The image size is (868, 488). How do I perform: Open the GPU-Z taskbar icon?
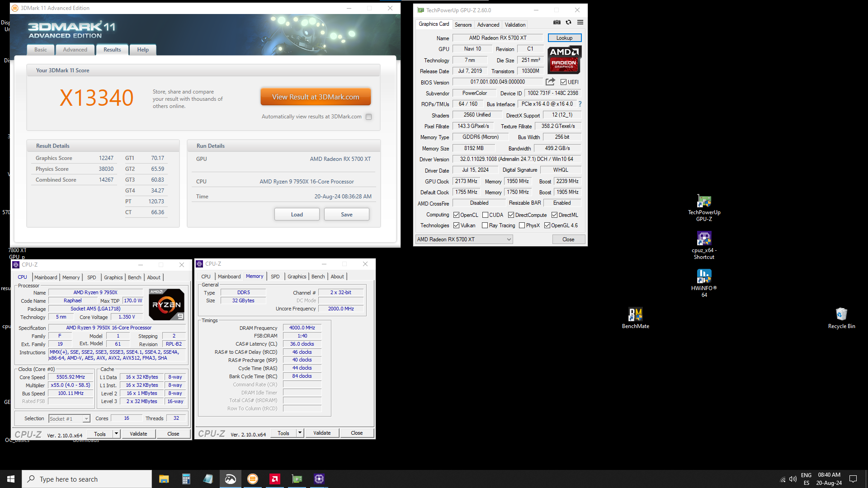click(x=297, y=479)
